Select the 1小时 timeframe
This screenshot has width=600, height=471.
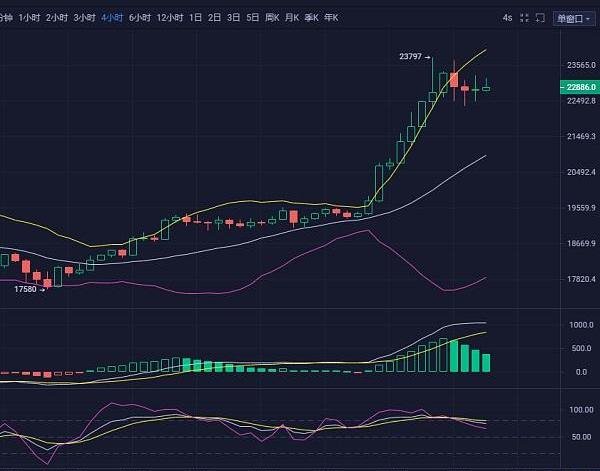click(29, 18)
